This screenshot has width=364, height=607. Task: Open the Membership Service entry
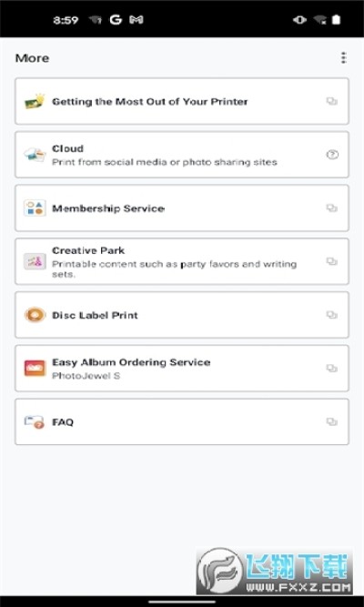click(182, 208)
